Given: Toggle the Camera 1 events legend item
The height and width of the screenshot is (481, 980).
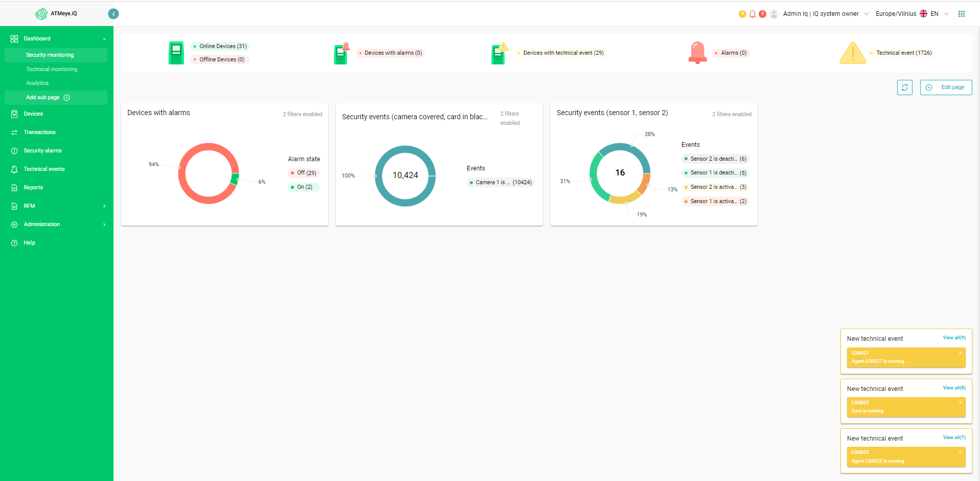Looking at the screenshot, I should click(501, 183).
